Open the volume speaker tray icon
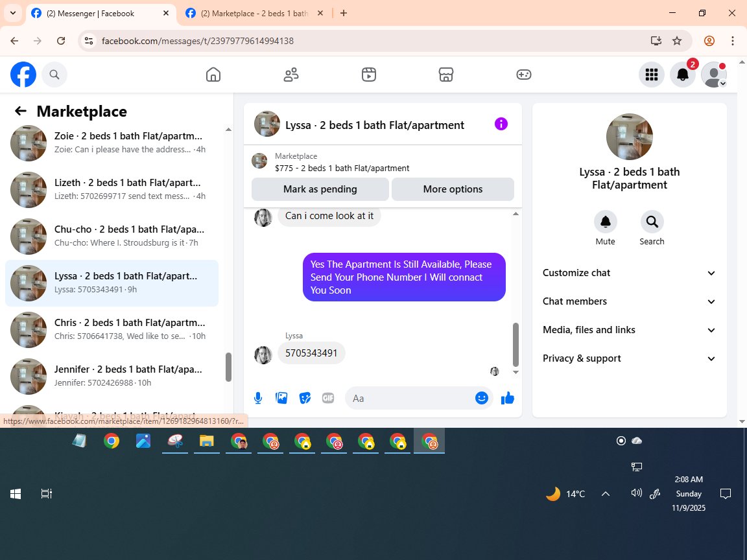 636,493
